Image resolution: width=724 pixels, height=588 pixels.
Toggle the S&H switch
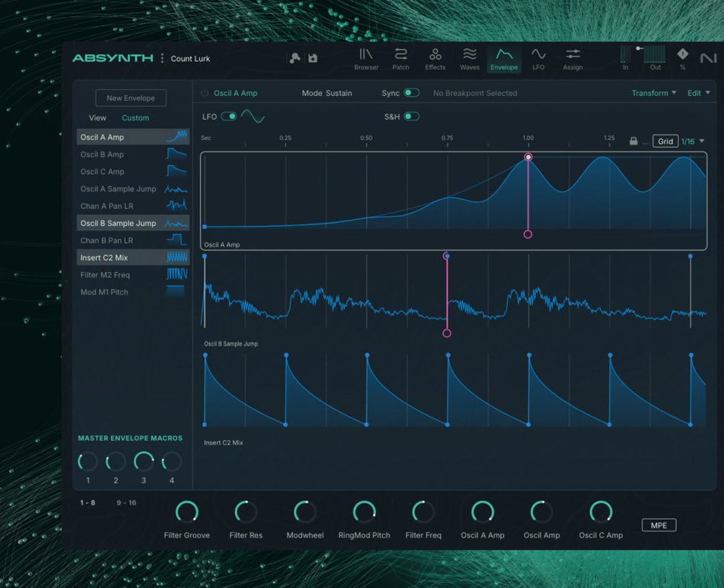pyautogui.click(x=411, y=117)
